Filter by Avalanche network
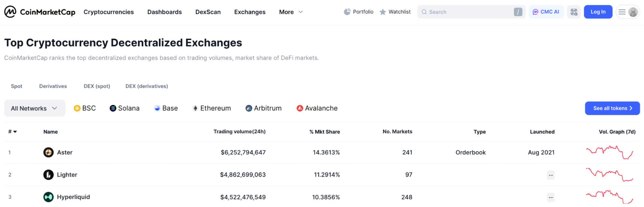 pos(317,108)
